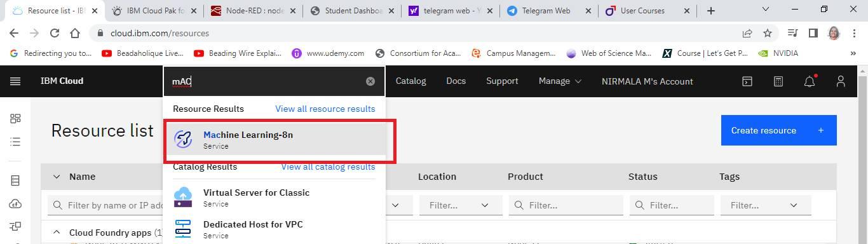Collapse the Cloud Foundry apps group

coord(57,233)
